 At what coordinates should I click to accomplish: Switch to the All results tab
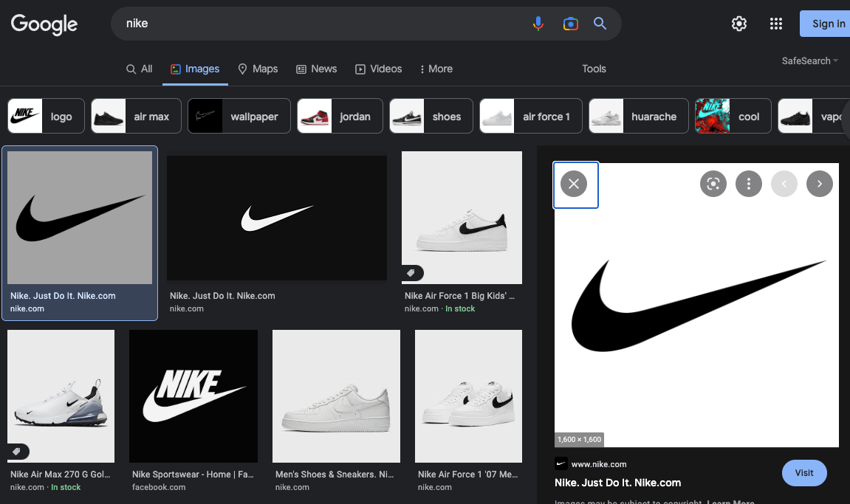pyautogui.click(x=140, y=69)
